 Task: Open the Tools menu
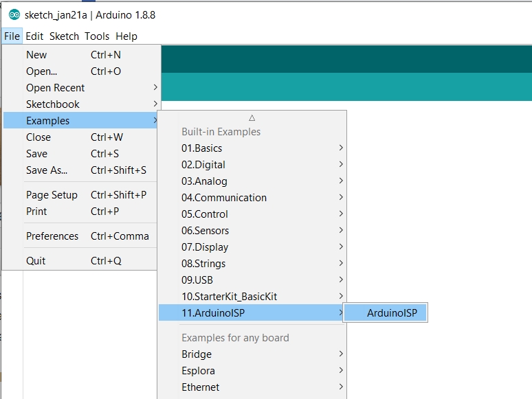[x=97, y=36]
